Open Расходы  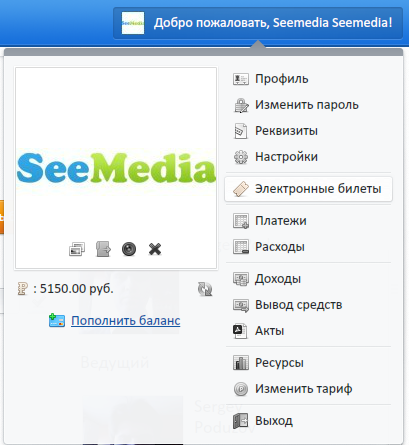pyautogui.click(x=279, y=247)
